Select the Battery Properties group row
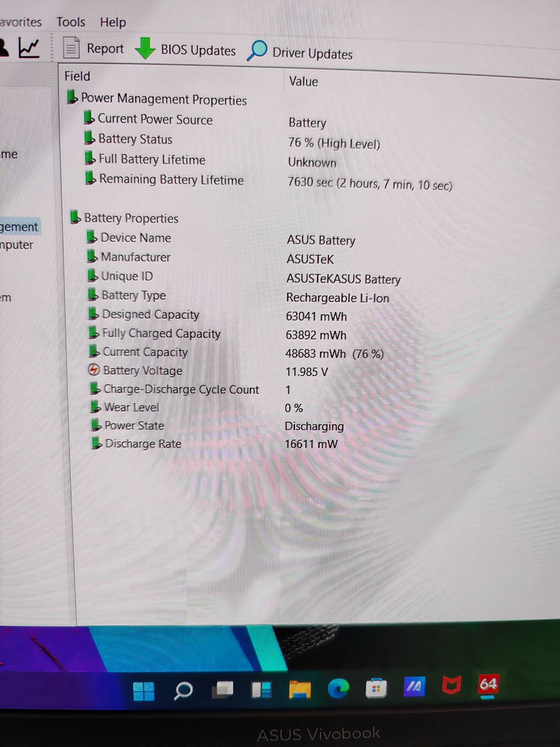The image size is (560, 747). pos(124,218)
